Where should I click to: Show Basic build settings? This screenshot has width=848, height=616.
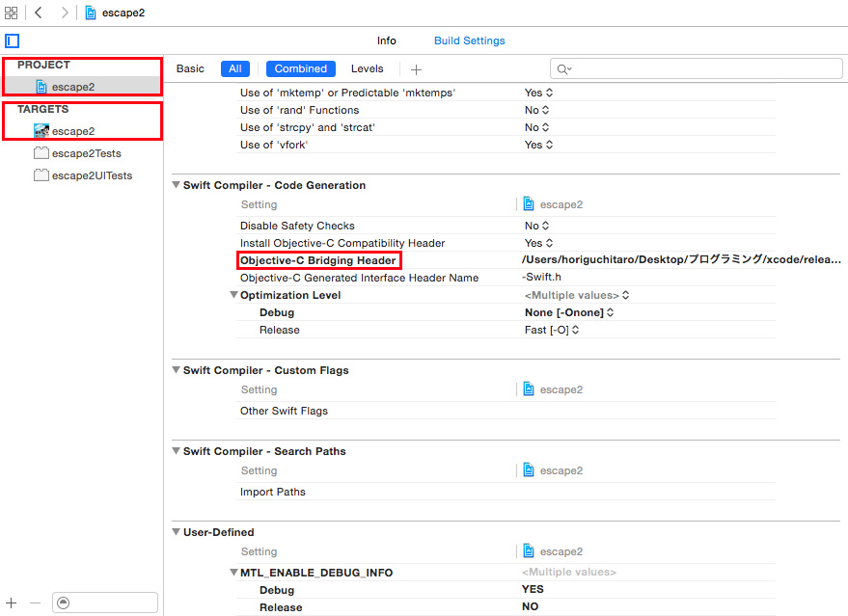coord(190,68)
